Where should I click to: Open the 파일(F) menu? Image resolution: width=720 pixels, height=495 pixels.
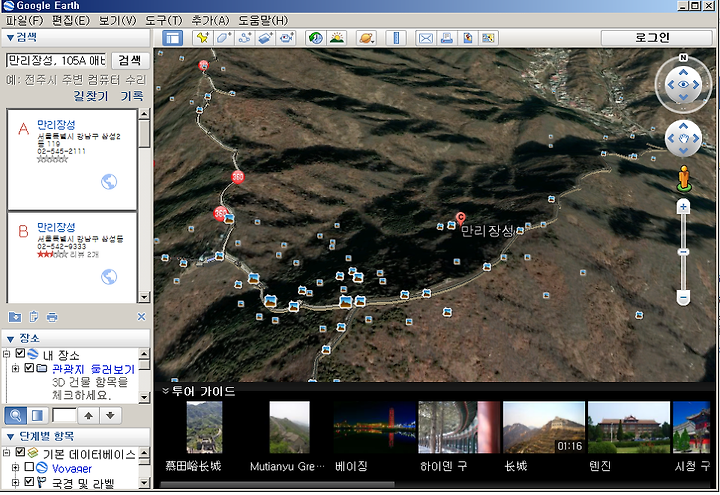pos(24,20)
